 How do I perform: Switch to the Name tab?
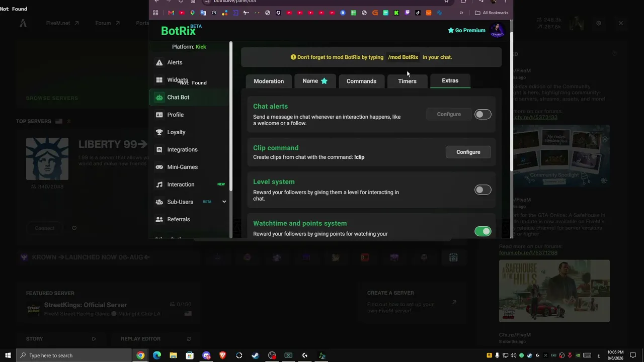(315, 81)
